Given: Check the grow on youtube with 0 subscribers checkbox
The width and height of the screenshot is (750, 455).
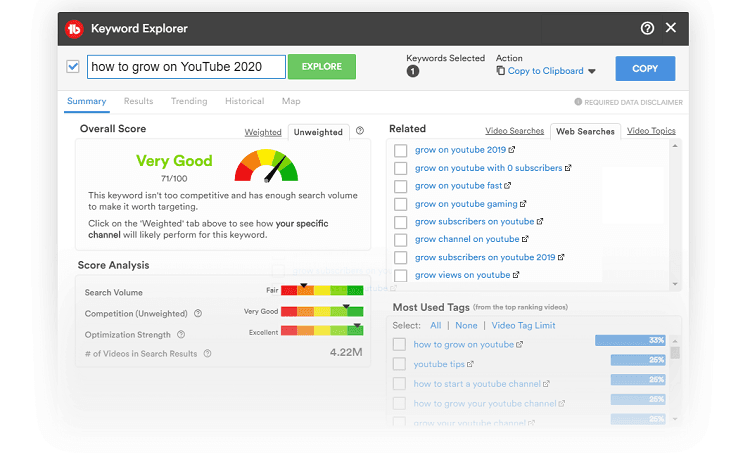Looking at the screenshot, I should coord(400,168).
